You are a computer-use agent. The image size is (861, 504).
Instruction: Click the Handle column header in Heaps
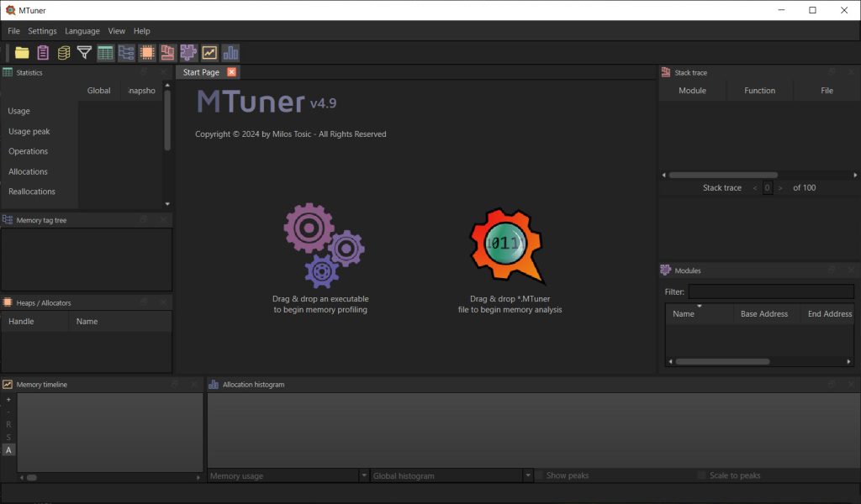pyautogui.click(x=34, y=322)
